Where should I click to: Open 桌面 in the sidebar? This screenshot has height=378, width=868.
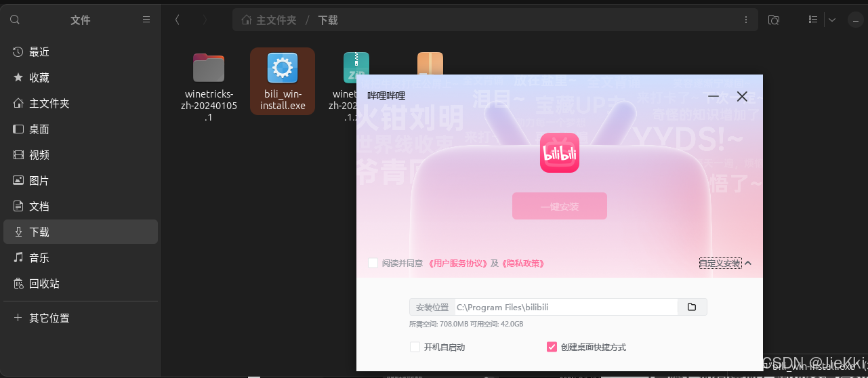pos(81,129)
